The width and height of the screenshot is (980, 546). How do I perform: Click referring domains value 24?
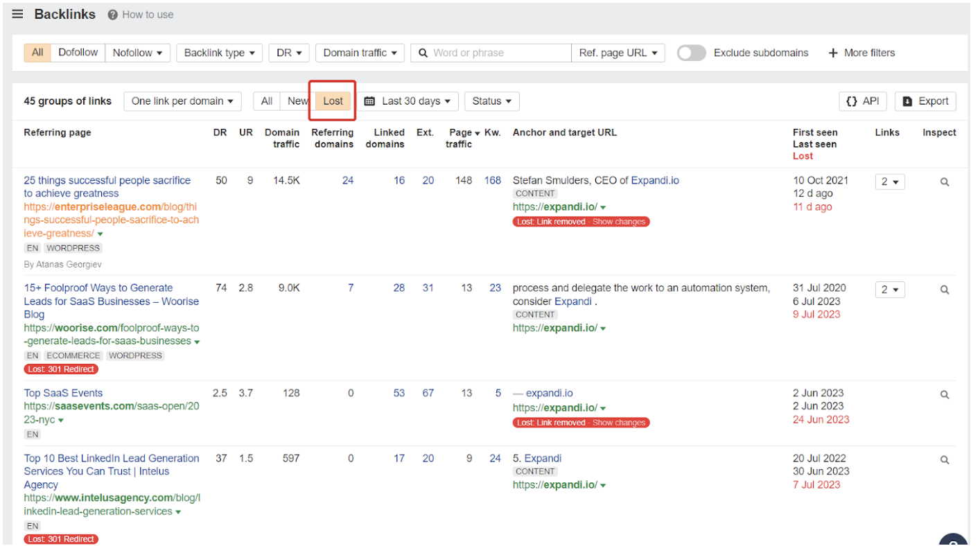point(348,180)
